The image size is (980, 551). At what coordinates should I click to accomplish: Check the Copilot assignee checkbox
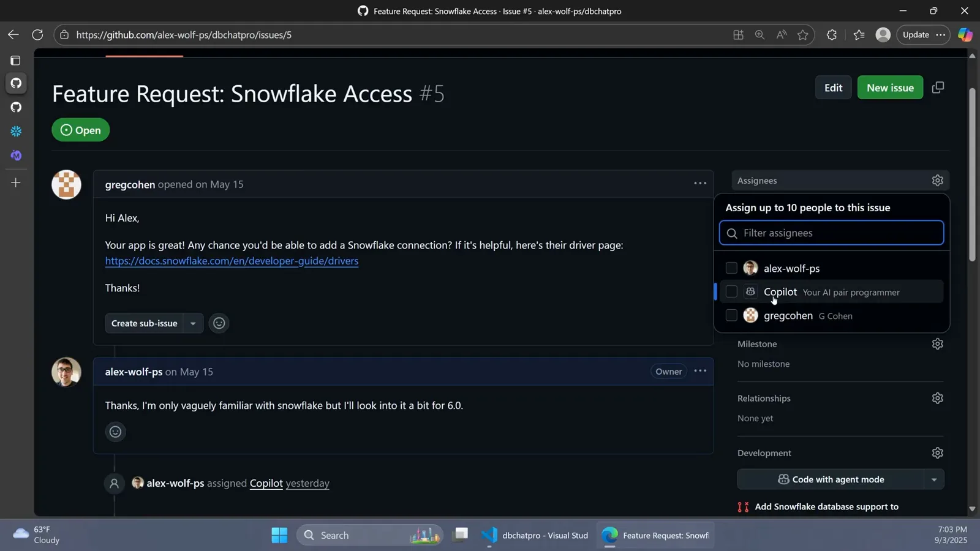pos(731,292)
